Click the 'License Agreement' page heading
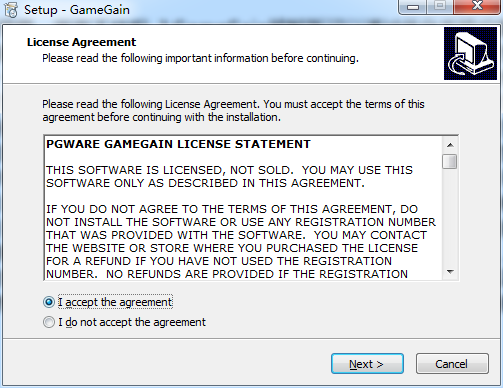This screenshot has height=388, width=503. click(81, 42)
